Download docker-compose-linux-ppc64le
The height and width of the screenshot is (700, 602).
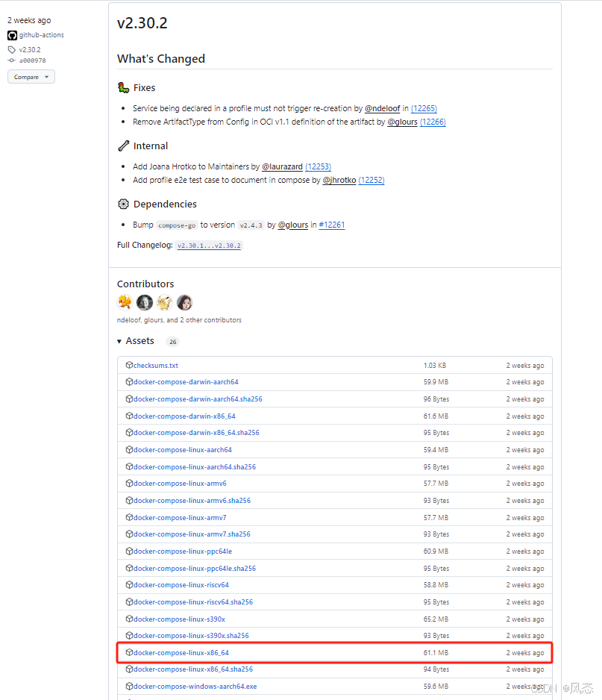click(x=183, y=551)
